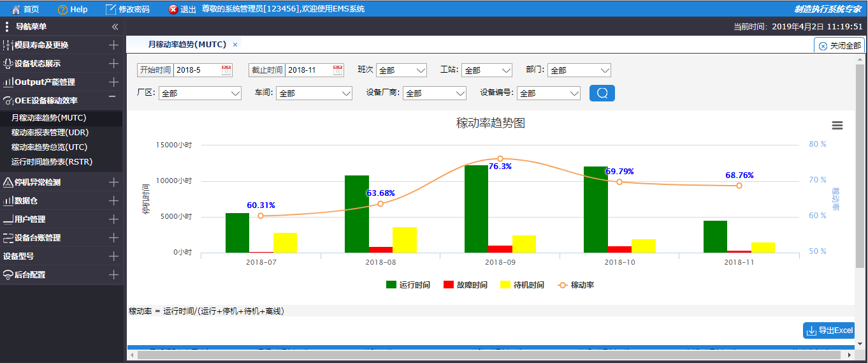Click the 2018-09 utilization rate data point
The height and width of the screenshot is (363, 868).
(500, 158)
